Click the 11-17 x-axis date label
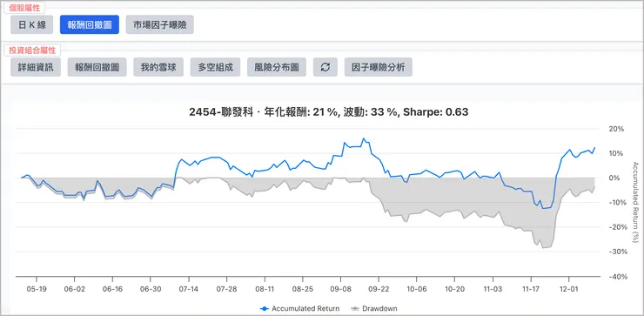 click(531, 289)
